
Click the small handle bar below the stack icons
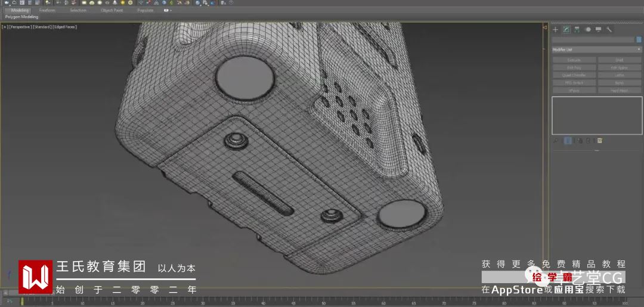596,151
